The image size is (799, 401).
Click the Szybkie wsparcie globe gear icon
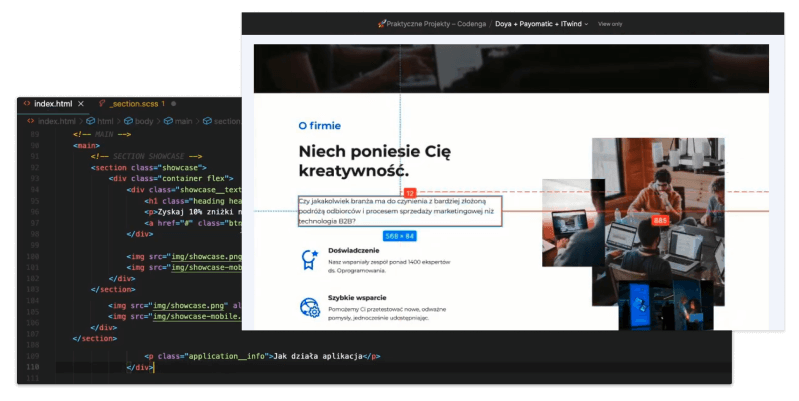point(310,308)
